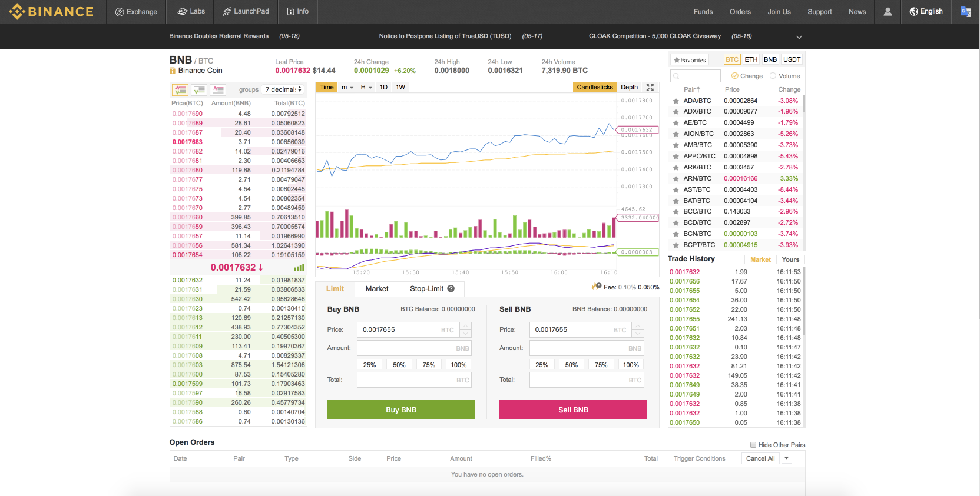Click the Cancel All button
The height and width of the screenshot is (496, 980).
click(x=760, y=458)
